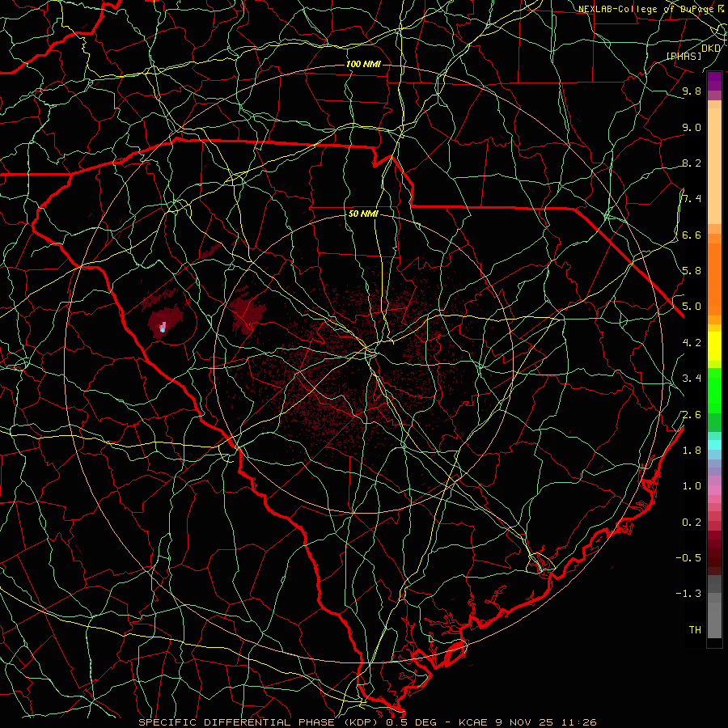Click the "100 NMI" range ring label
This screenshot has height=728, width=728.
click(363, 64)
